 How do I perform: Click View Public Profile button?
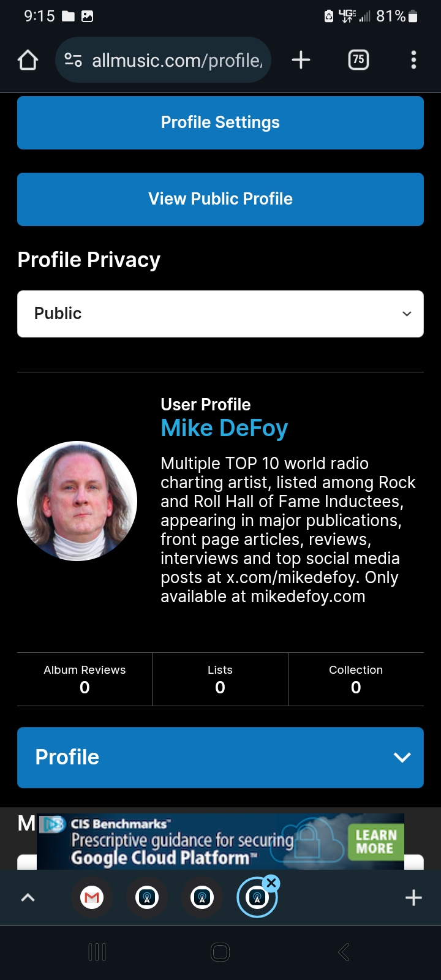pyautogui.click(x=221, y=199)
